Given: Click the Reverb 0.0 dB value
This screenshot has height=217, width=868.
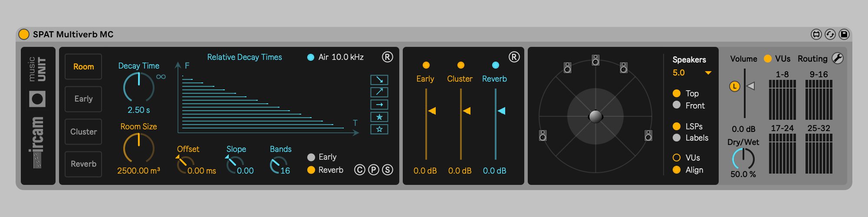Looking at the screenshot, I should pos(495,171).
